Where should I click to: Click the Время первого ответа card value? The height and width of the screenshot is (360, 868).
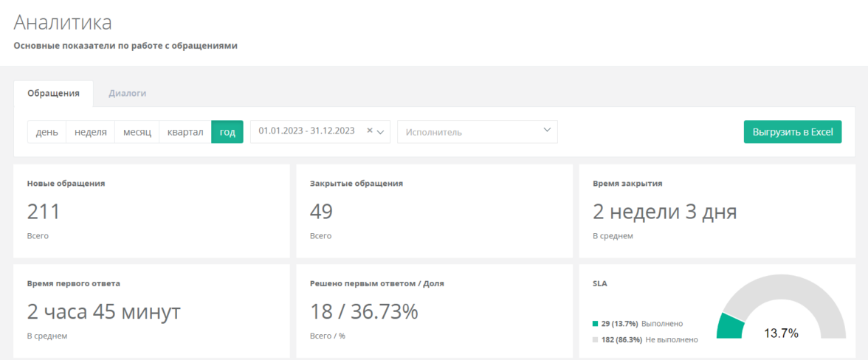click(104, 312)
